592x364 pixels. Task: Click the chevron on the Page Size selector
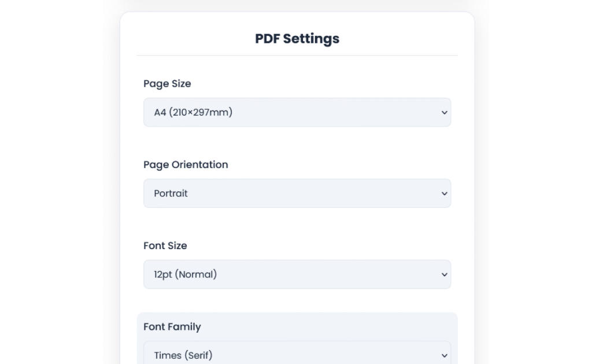[444, 112]
